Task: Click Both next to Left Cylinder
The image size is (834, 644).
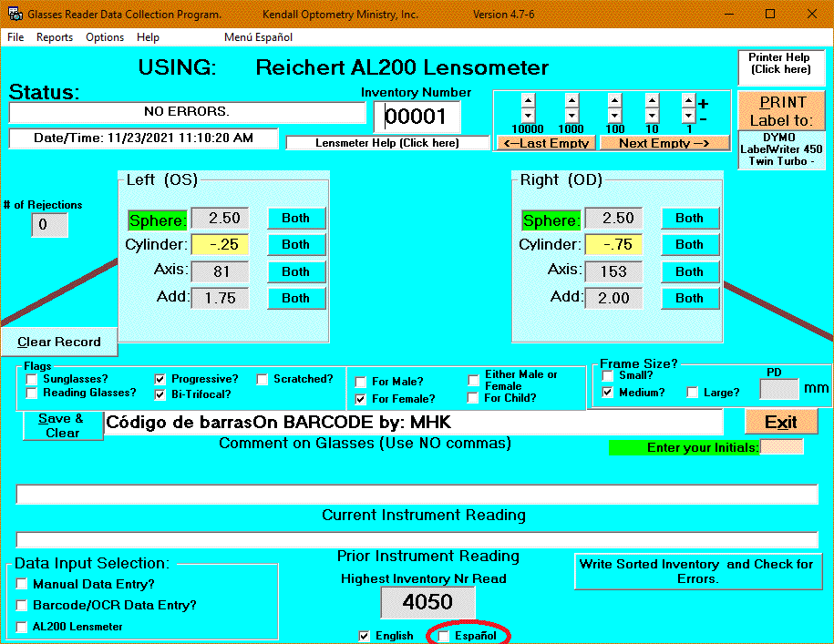Action: 295,245
